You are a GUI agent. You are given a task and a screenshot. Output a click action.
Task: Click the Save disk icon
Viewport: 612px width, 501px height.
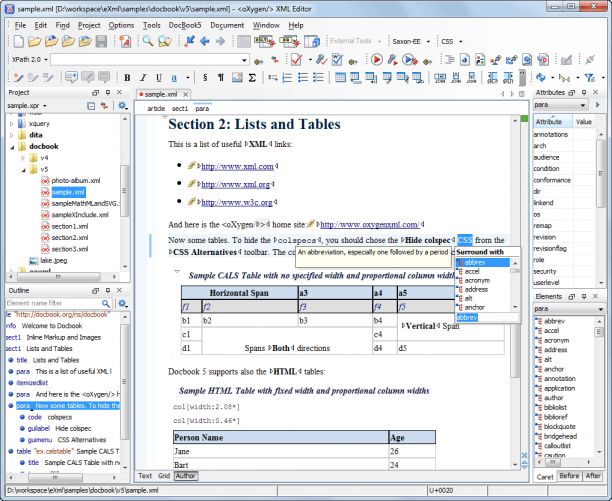click(101, 41)
